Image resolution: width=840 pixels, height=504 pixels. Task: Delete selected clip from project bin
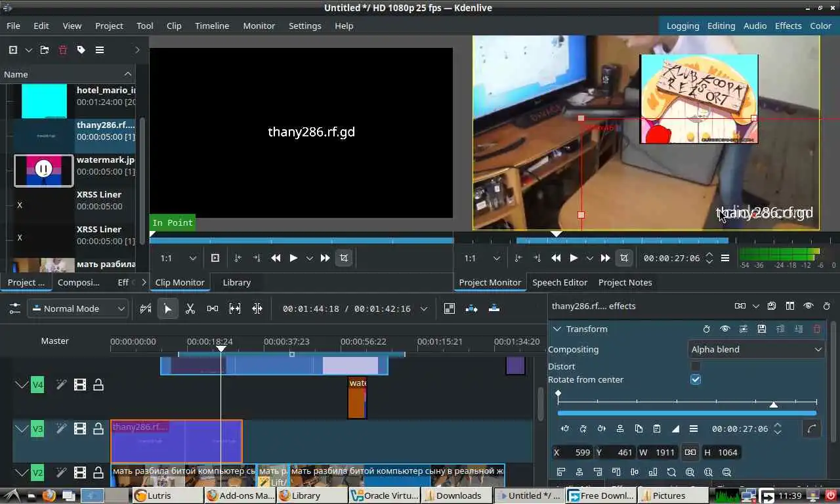click(63, 50)
